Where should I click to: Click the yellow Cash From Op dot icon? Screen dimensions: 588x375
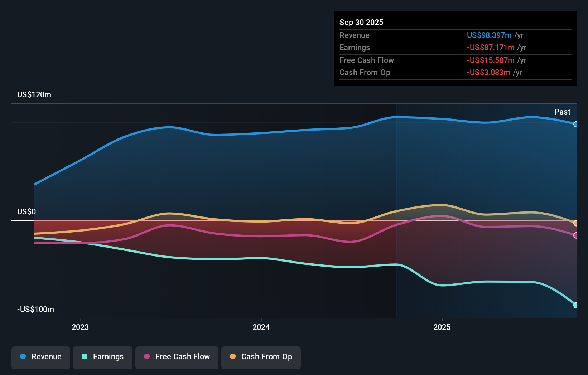pyautogui.click(x=233, y=357)
